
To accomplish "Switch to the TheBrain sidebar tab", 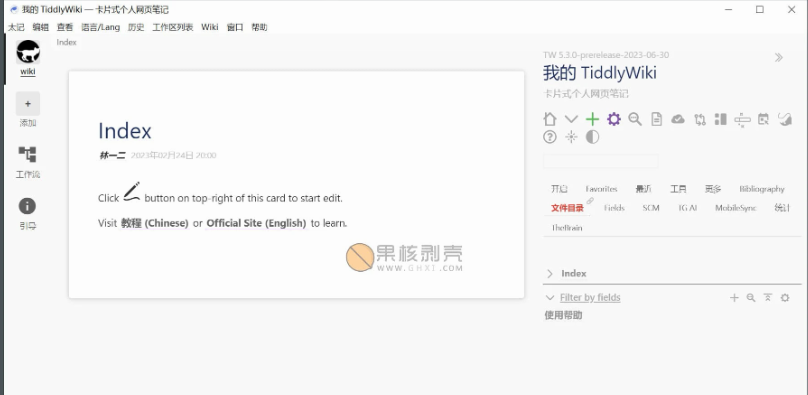I will 567,228.
